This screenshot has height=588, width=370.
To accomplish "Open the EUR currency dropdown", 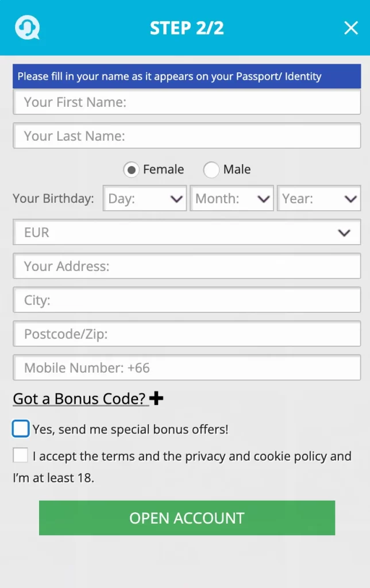I will pyautogui.click(x=187, y=233).
